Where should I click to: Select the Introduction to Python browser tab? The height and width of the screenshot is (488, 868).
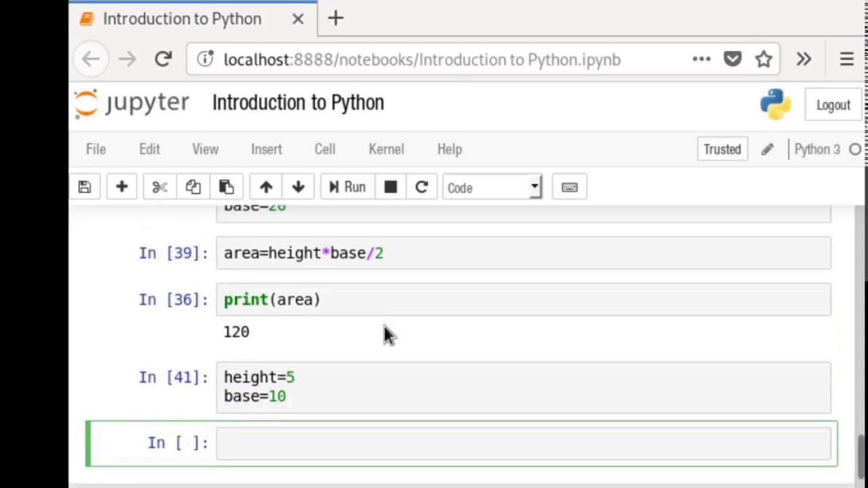pyautogui.click(x=193, y=19)
